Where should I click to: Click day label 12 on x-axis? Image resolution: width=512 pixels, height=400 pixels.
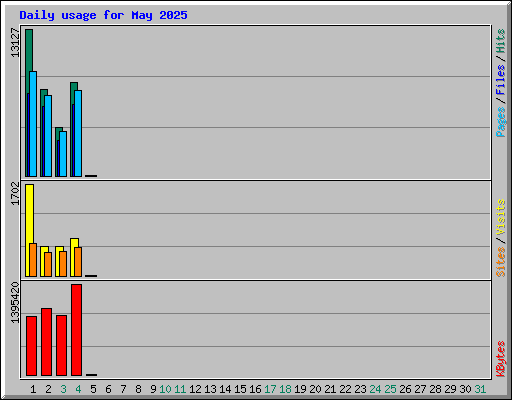195,389
